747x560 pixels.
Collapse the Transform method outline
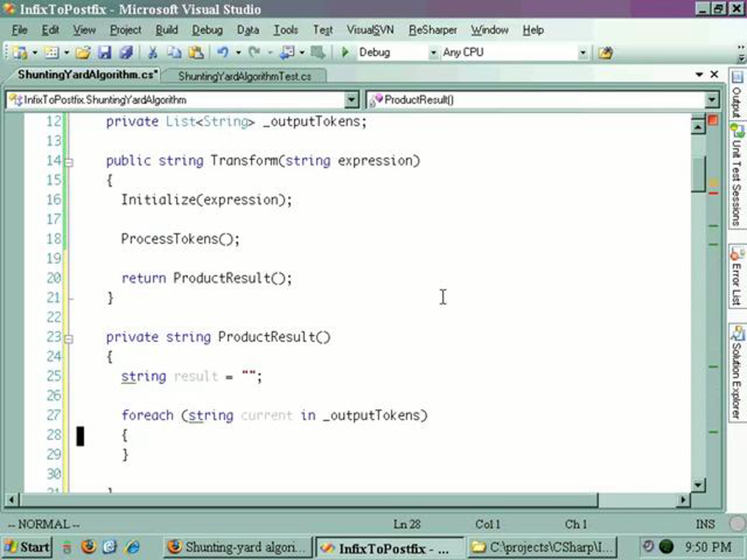(68, 163)
